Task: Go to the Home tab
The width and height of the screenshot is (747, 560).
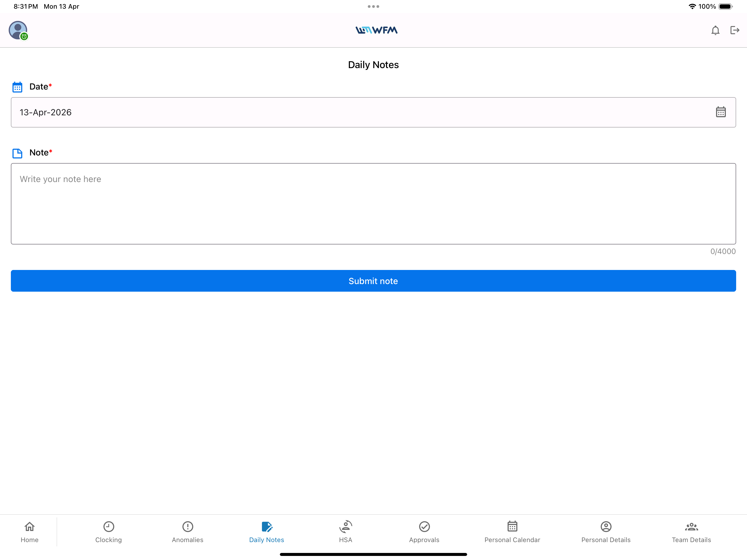Action: pyautogui.click(x=29, y=532)
